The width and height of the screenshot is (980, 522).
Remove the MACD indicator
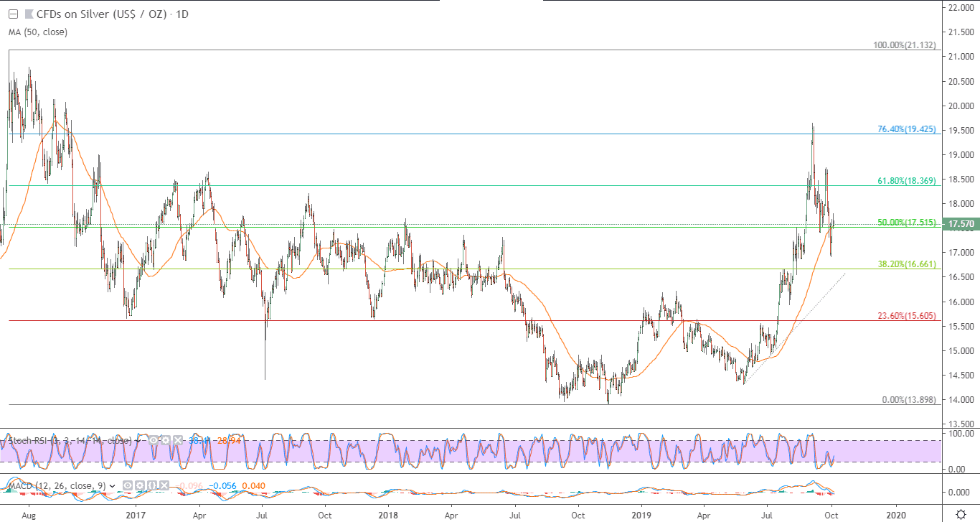pos(164,485)
